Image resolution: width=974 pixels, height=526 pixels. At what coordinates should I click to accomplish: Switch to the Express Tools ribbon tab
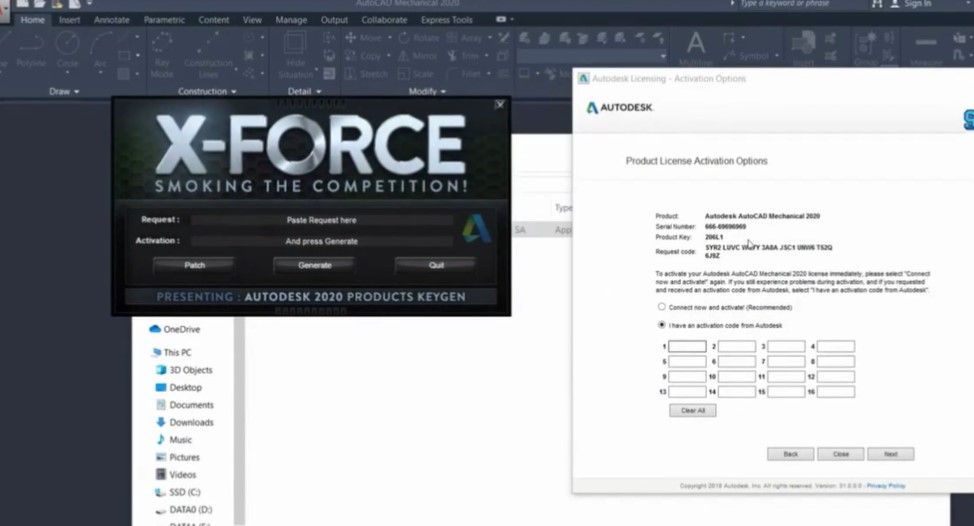pos(447,20)
